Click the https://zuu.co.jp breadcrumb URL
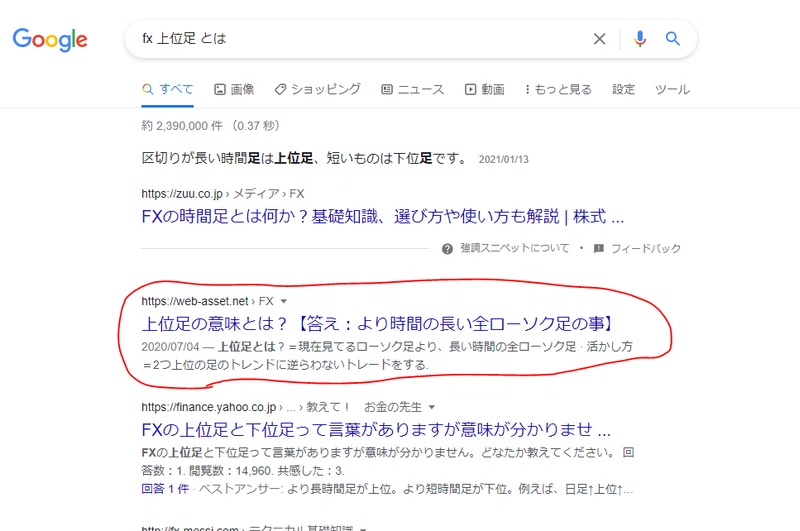The image size is (800, 531). tap(182, 194)
